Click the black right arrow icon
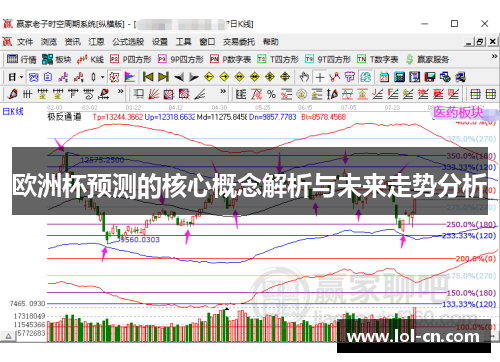 (x=194, y=77)
